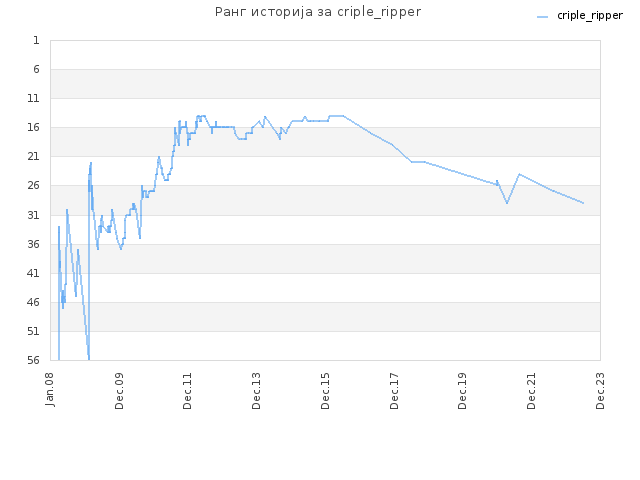Click the Dec.21 x-axis label
Image resolution: width=640 pixels, height=480 pixels.
[x=531, y=391]
